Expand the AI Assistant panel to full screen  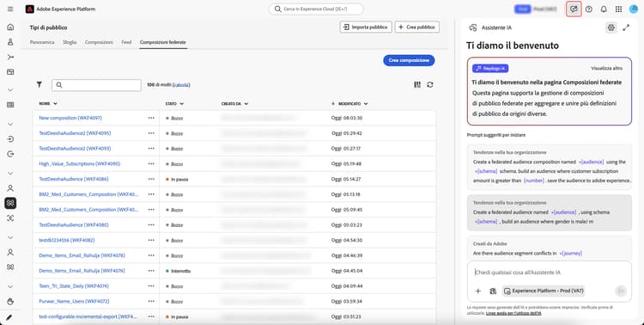[x=626, y=28]
